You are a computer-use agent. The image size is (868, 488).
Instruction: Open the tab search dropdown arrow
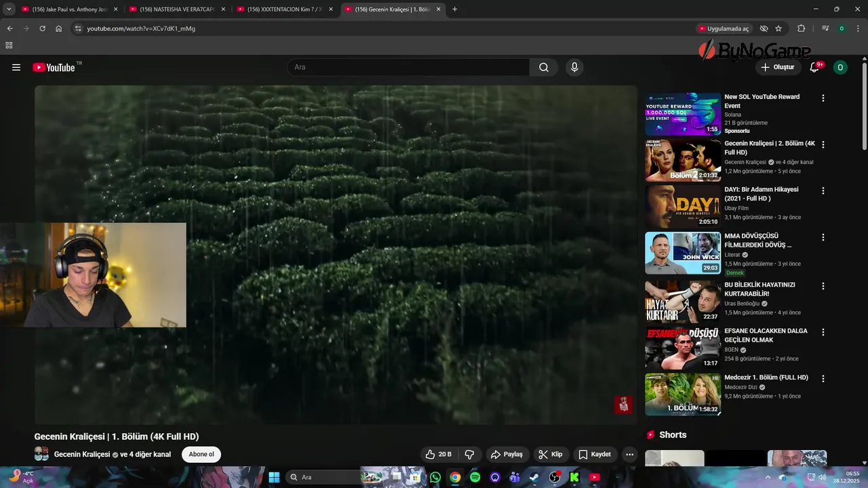tap(9, 9)
